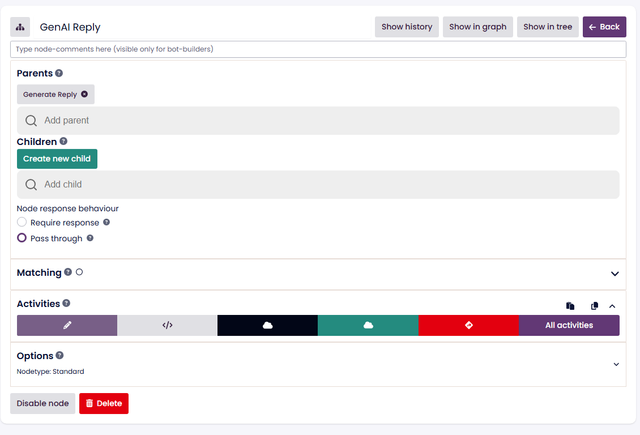Click the help icon next to Children
This screenshot has width=640, height=435.
pos(63,142)
